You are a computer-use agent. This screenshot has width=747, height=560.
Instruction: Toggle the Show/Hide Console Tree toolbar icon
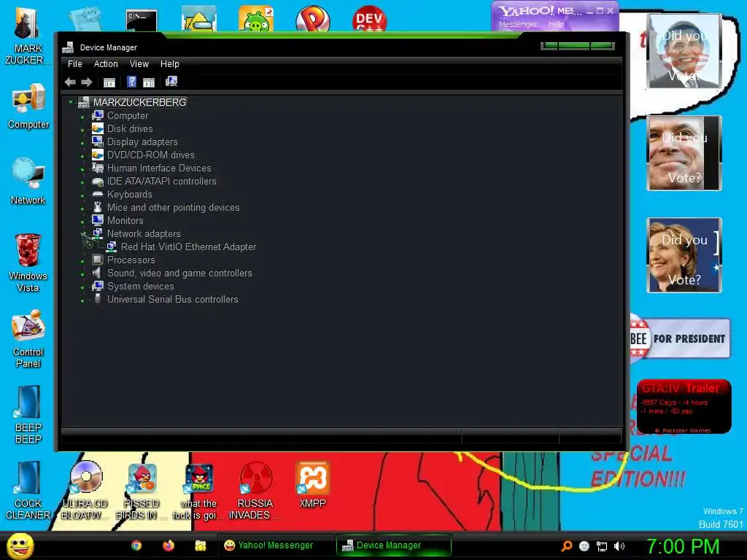point(109,82)
